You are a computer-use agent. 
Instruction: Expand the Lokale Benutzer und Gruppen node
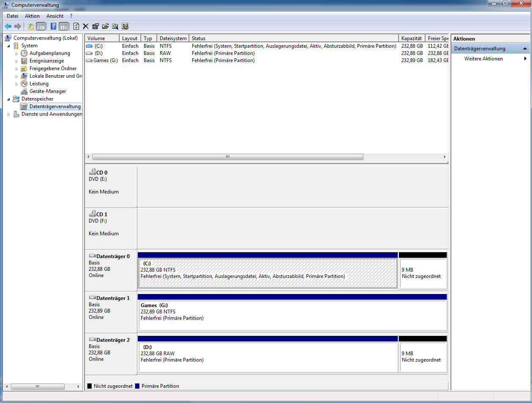(x=17, y=76)
